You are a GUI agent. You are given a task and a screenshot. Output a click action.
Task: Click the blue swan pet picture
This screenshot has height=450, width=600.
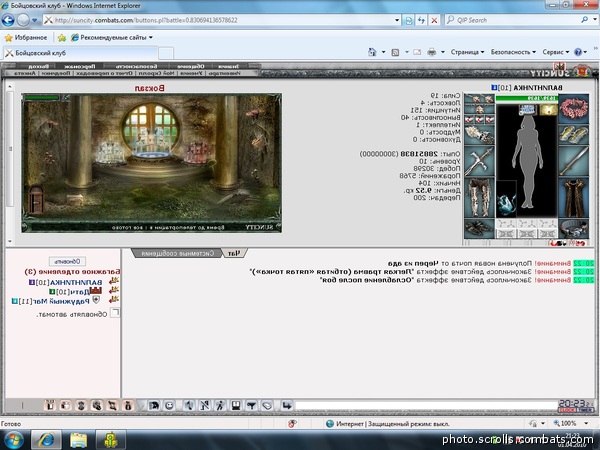point(507,199)
